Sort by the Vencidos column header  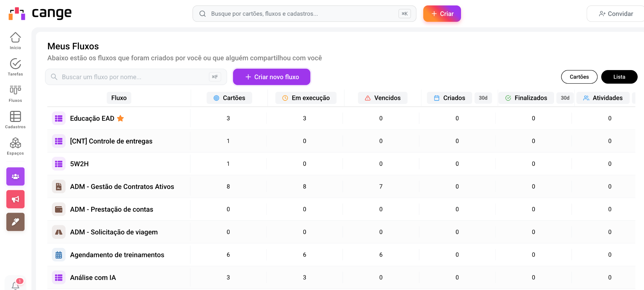[382, 98]
